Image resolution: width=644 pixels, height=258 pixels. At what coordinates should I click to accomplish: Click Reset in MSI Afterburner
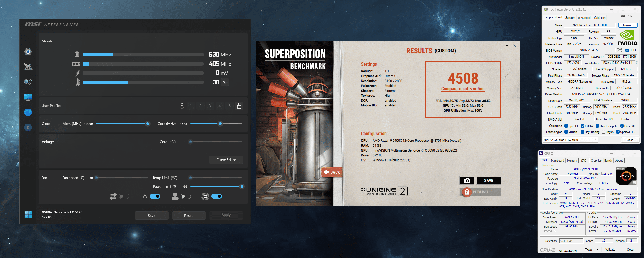coord(188,216)
